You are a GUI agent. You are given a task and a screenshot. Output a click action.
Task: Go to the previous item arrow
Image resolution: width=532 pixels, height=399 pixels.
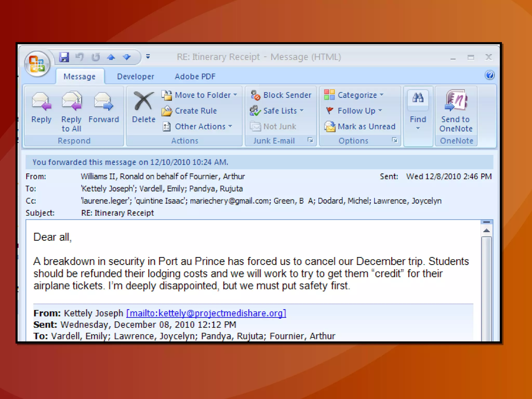coord(111,57)
